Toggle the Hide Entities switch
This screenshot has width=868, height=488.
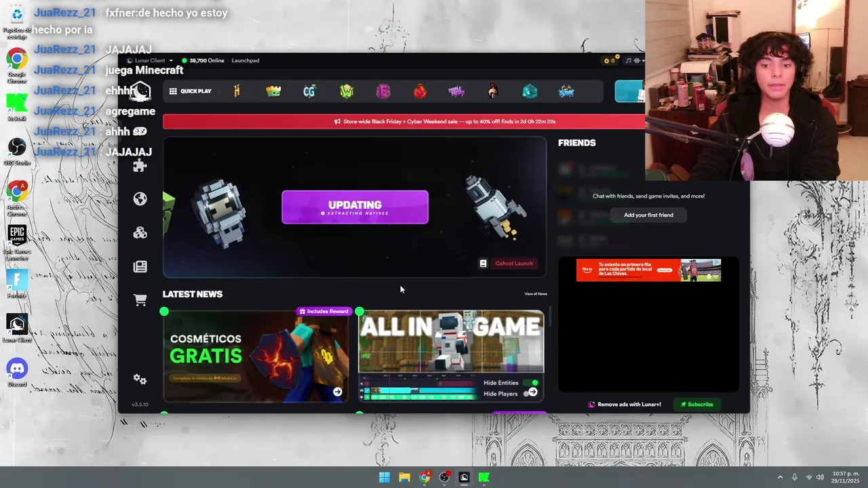click(x=532, y=383)
